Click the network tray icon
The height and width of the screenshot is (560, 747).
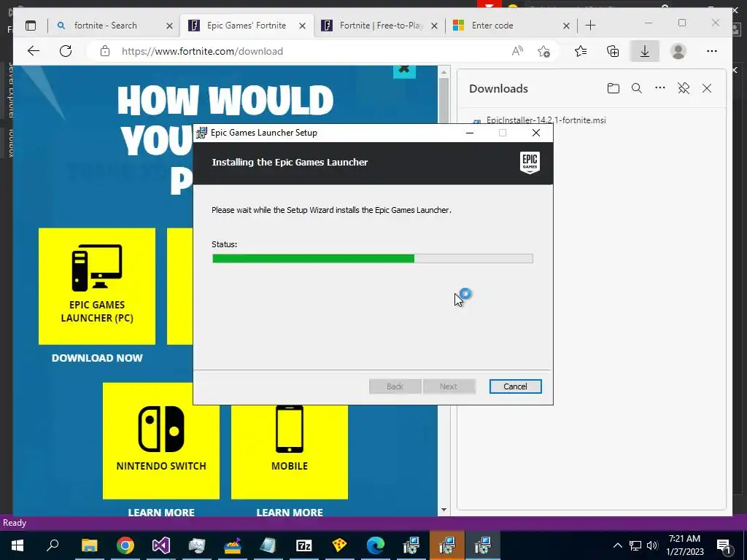[x=635, y=545]
